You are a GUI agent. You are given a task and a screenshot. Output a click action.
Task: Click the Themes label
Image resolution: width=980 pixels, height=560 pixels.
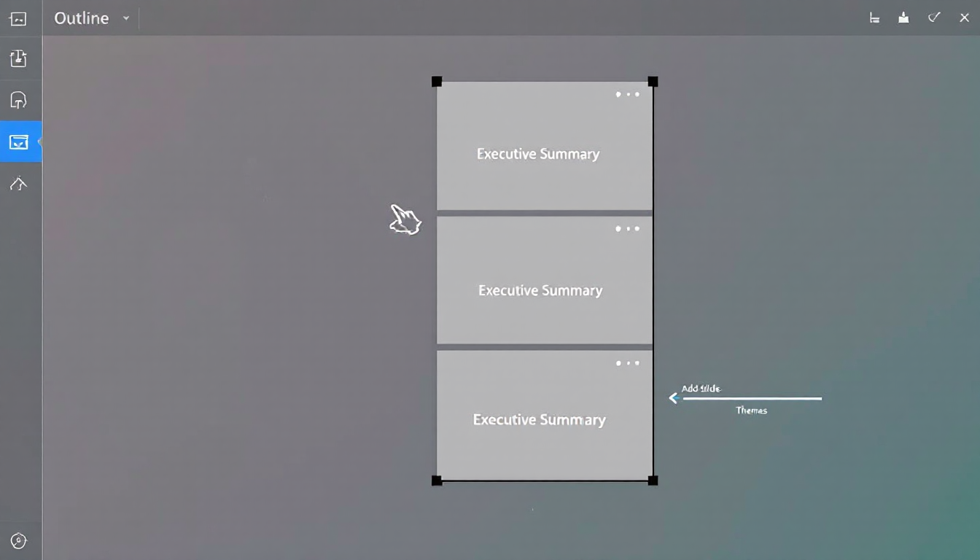click(751, 411)
